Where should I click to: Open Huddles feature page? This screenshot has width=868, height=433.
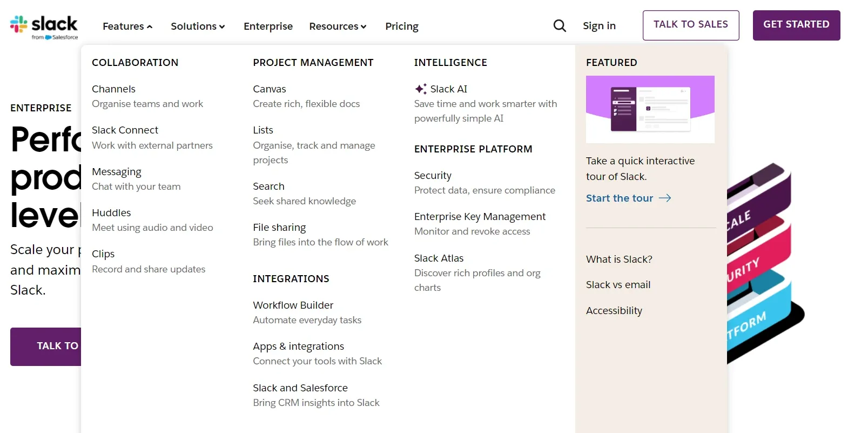click(x=111, y=212)
